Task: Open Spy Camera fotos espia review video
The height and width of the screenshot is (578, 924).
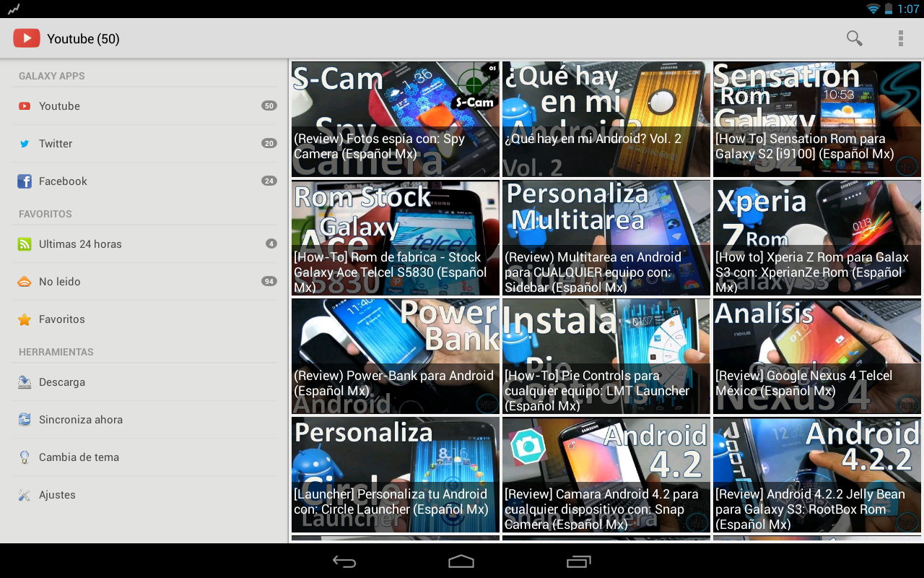Action: pyautogui.click(x=396, y=119)
